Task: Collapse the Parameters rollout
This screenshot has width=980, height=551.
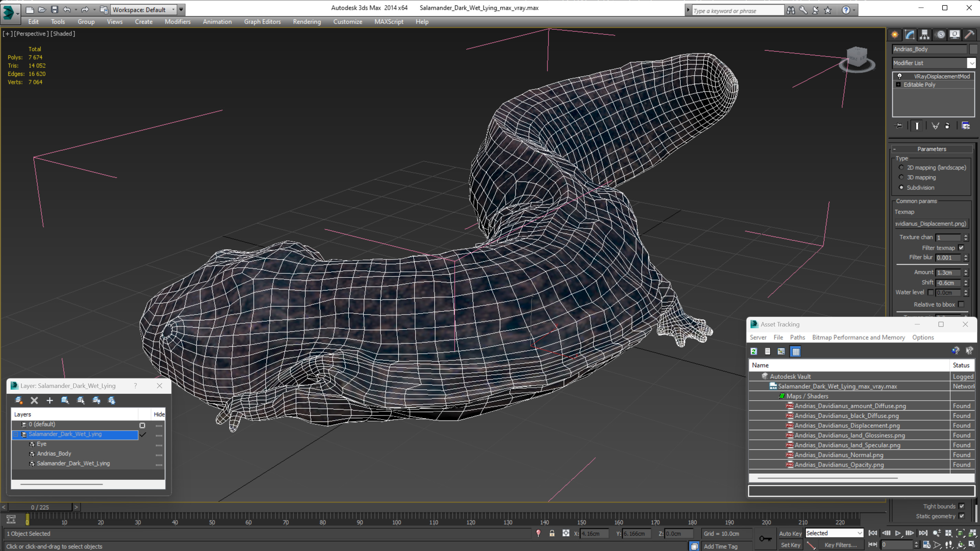Action: coord(931,149)
